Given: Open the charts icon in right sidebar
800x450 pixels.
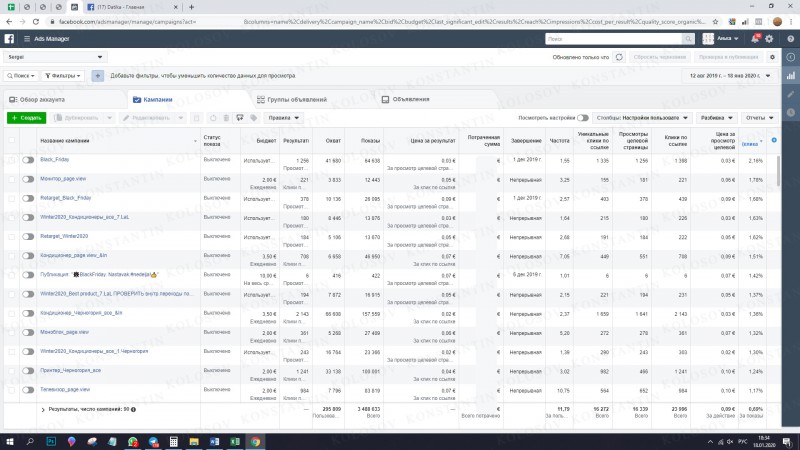Looking at the screenshot, I should [791, 76].
